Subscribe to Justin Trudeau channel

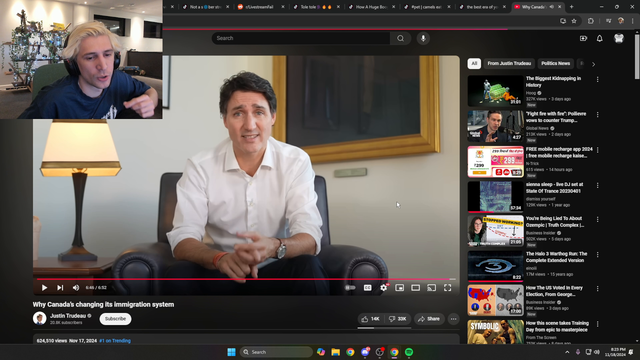(116, 319)
